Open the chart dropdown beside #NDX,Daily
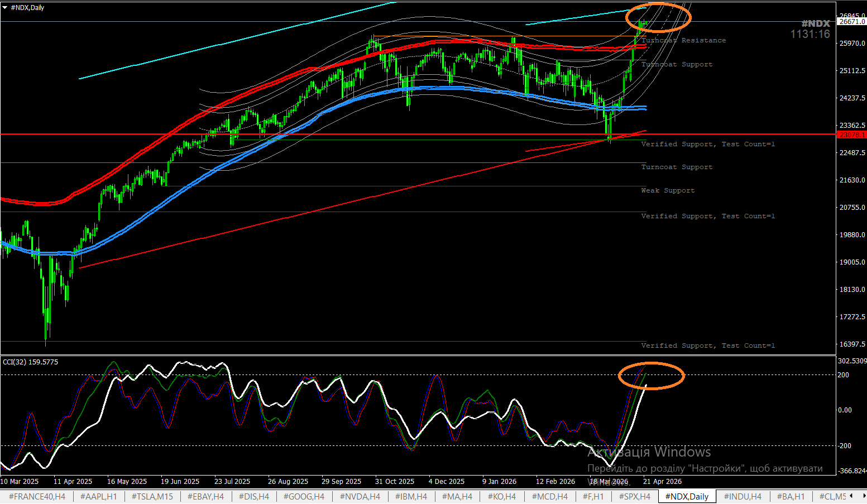This screenshot has height=504, width=867. pos(6,7)
